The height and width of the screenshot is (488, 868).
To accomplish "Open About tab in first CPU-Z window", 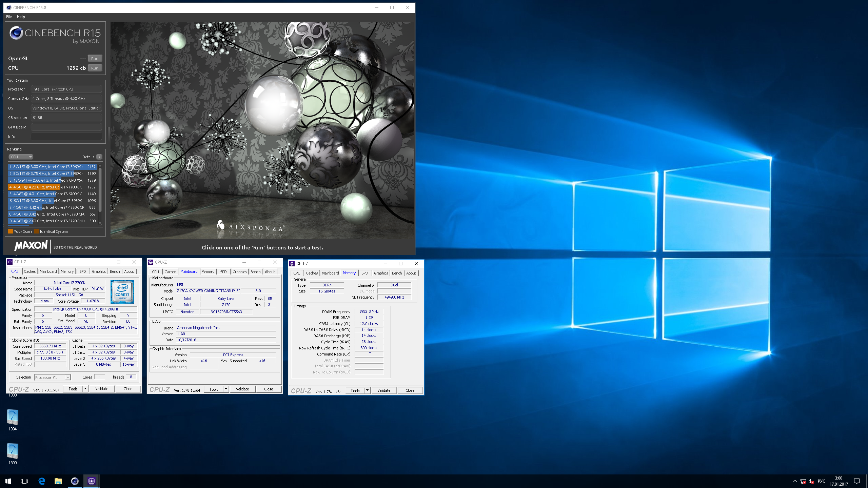I will pyautogui.click(x=129, y=271).
